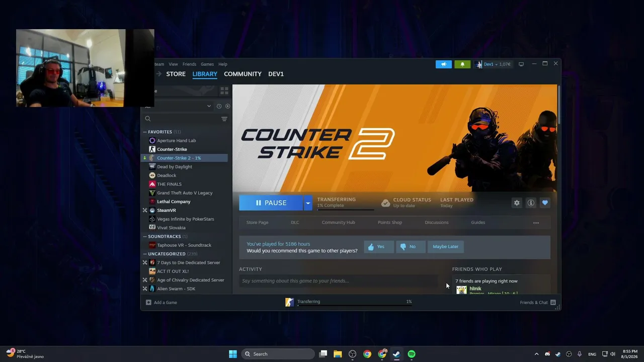This screenshot has height=362, width=644.
Task: Open the Points Shop link
Action: [390, 223]
